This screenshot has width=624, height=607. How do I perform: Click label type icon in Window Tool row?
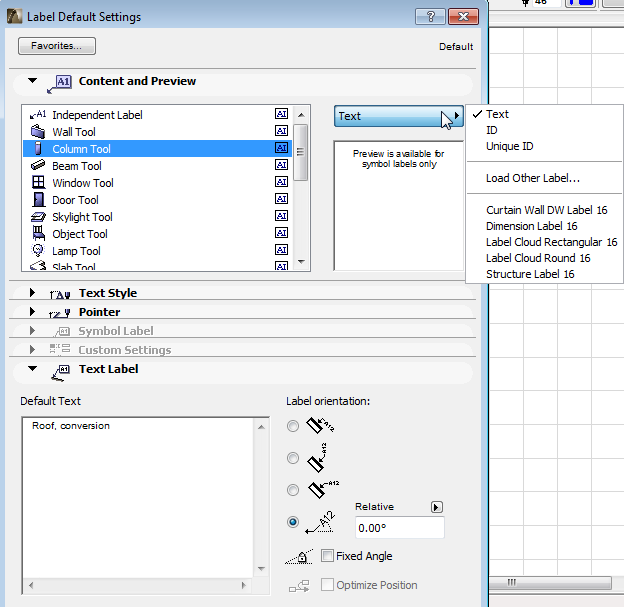coord(281,182)
